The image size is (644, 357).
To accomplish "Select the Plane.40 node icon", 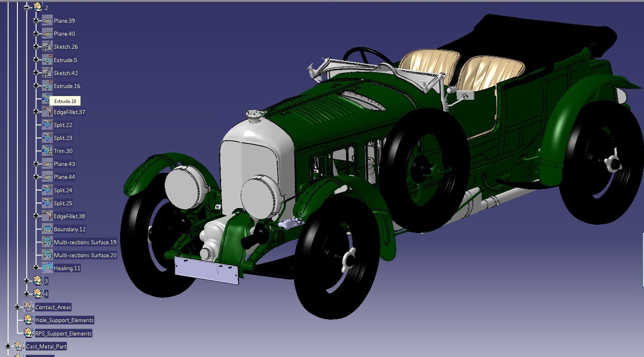I will tap(48, 33).
